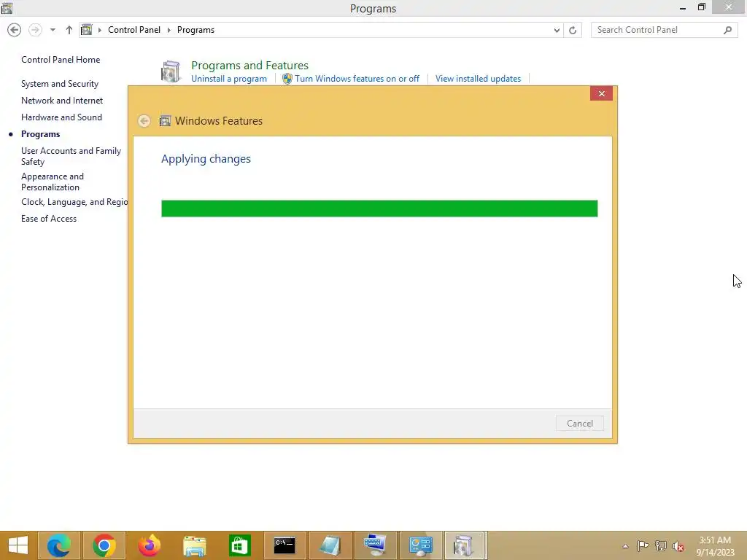Click the Cancel button

click(580, 424)
